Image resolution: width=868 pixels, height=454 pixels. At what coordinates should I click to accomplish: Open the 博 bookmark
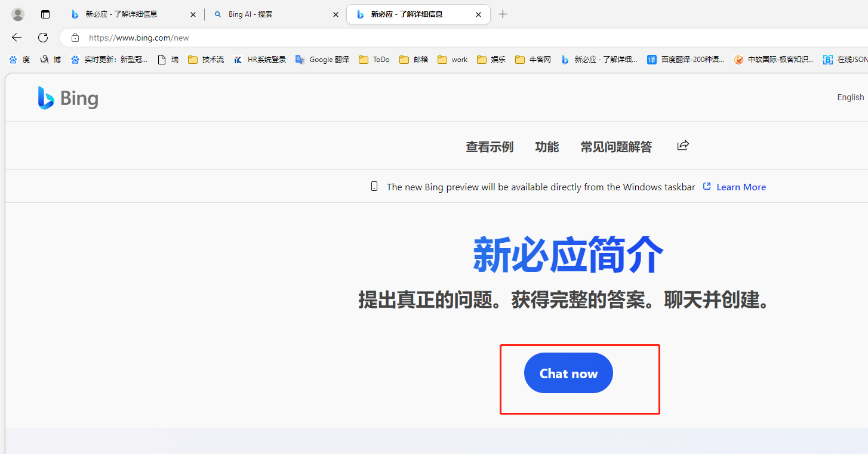(x=50, y=60)
